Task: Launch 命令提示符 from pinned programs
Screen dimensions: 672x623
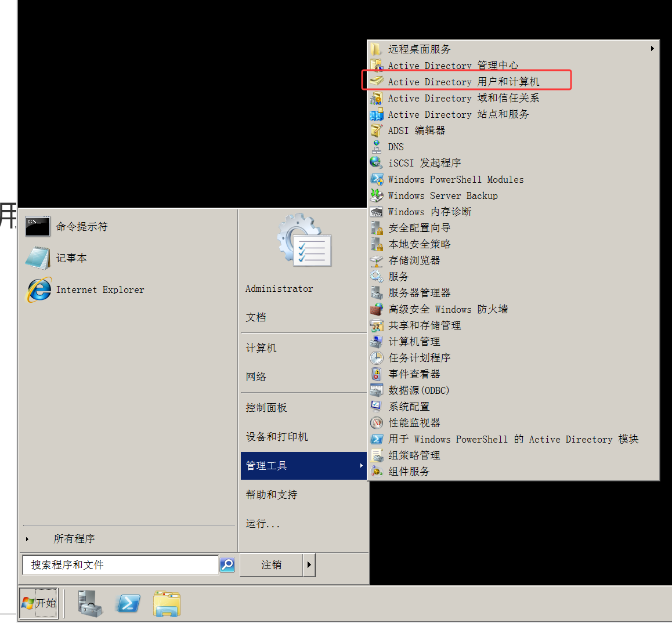Action: [66, 227]
